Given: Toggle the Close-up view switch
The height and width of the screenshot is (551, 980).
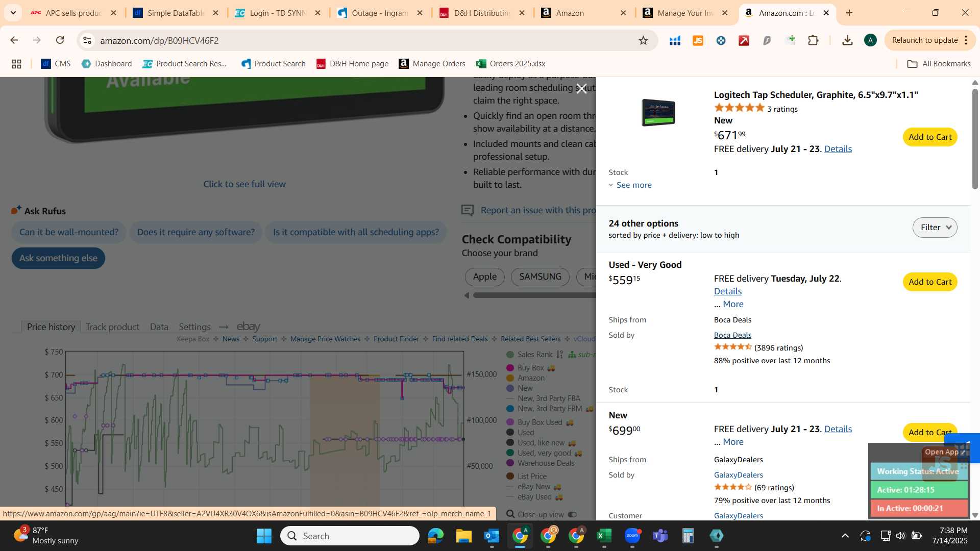Looking at the screenshot, I should click(572, 515).
